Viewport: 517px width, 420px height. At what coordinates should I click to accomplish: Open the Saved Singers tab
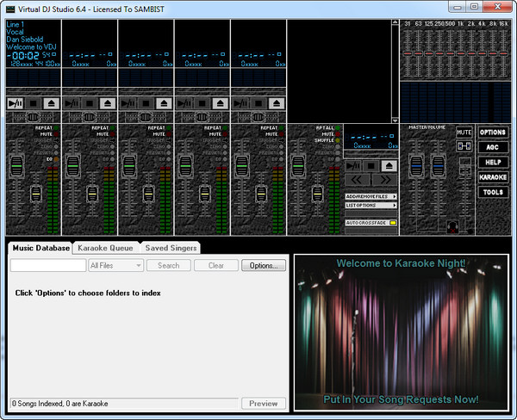[171, 248]
